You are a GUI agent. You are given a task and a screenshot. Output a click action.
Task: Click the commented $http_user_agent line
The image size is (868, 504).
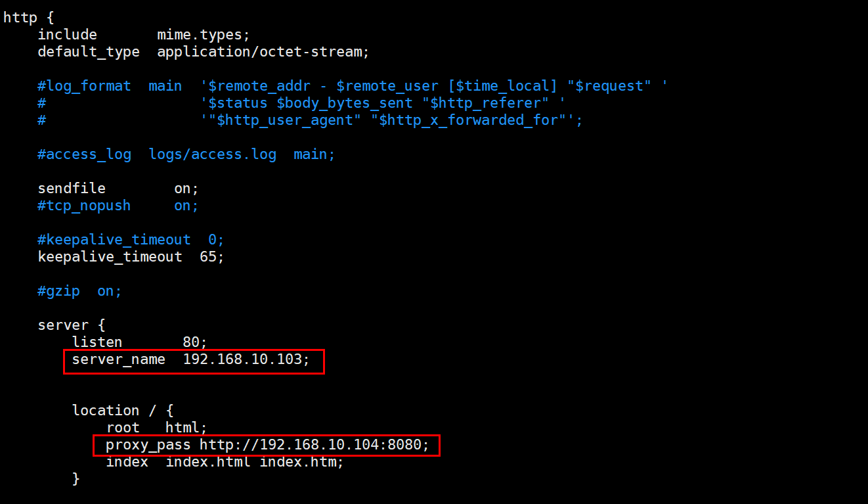click(310, 120)
